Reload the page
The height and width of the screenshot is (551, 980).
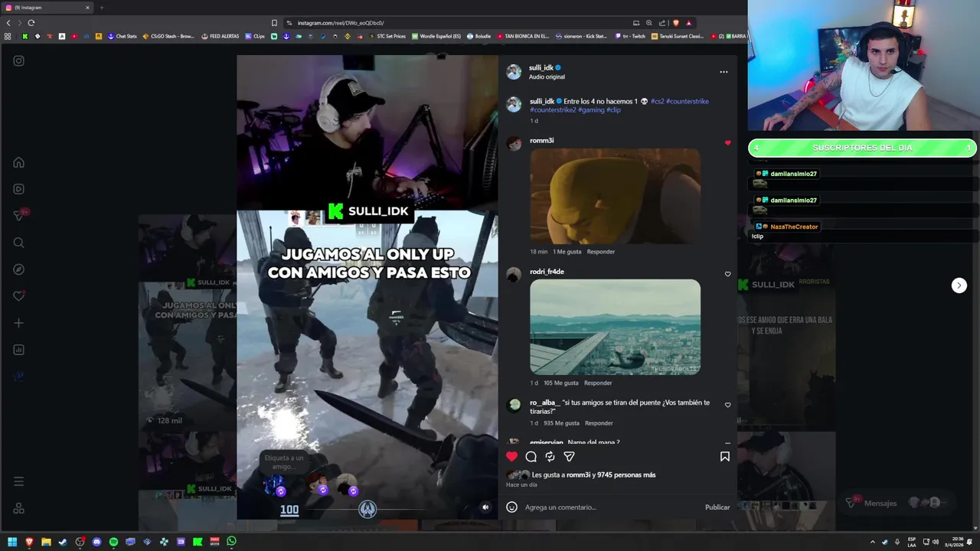click(31, 23)
